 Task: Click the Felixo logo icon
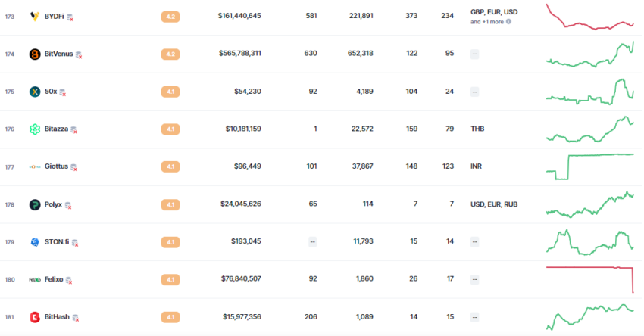tap(35, 280)
